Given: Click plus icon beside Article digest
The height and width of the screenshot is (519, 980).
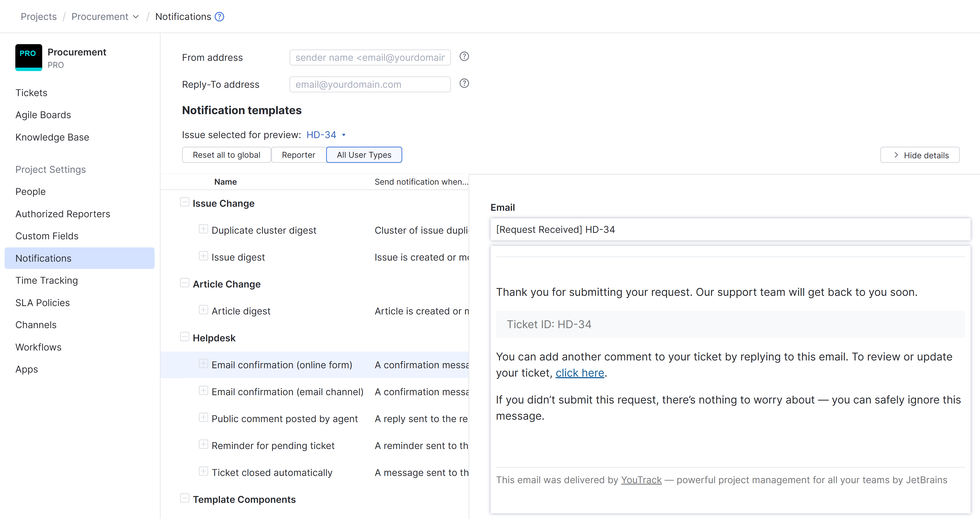Looking at the screenshot, I should point(203,310).
